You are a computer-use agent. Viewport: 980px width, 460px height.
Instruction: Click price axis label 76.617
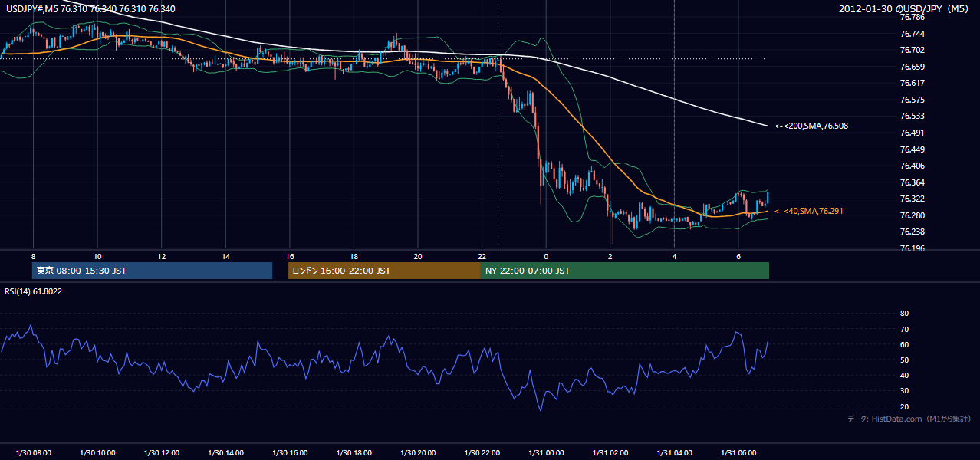(911, 83)
